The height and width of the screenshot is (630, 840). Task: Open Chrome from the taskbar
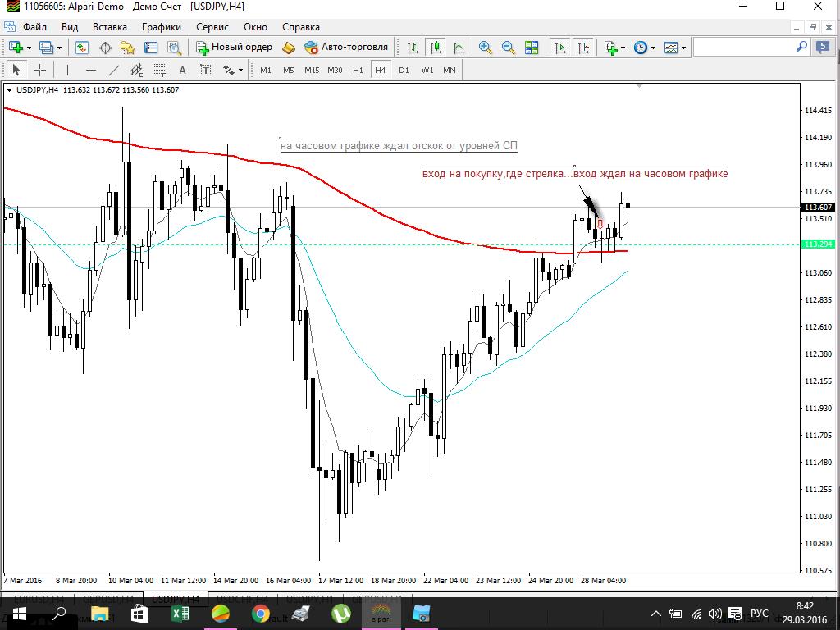[261, 614]
